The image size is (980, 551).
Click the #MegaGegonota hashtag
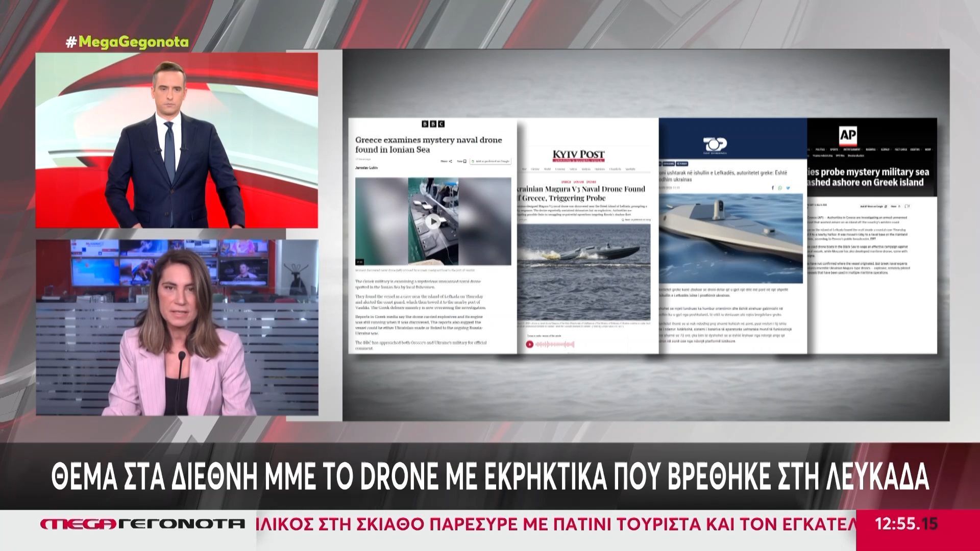click(x=127, y=42)
